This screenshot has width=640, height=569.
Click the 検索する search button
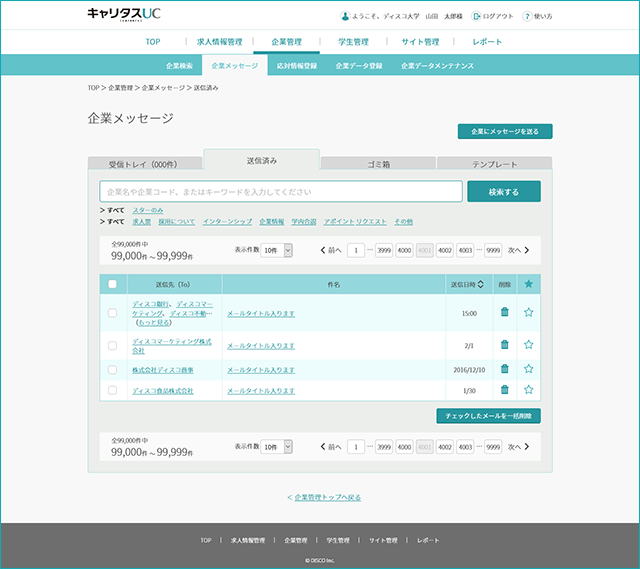pyautogui.click(x=504, y=191)
